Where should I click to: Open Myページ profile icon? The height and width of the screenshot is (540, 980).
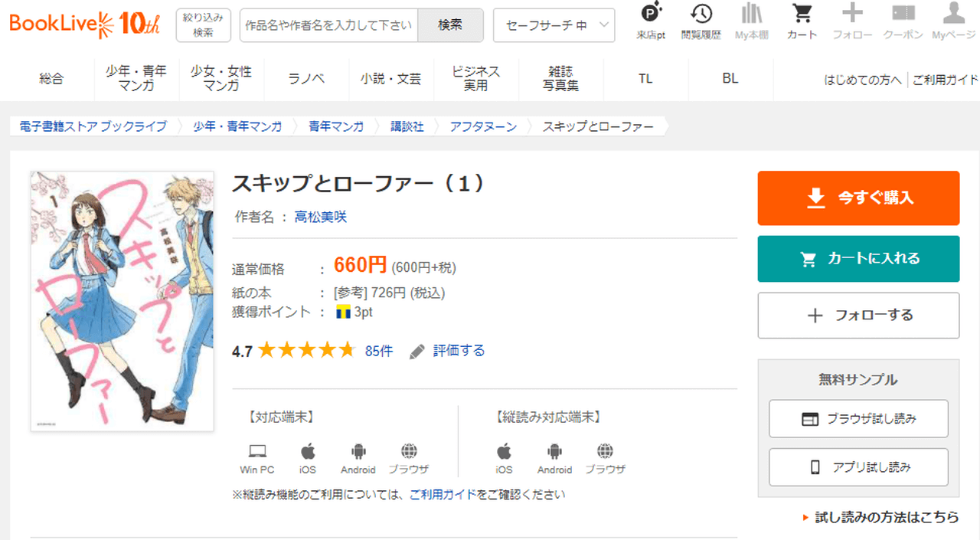[953, 15]
